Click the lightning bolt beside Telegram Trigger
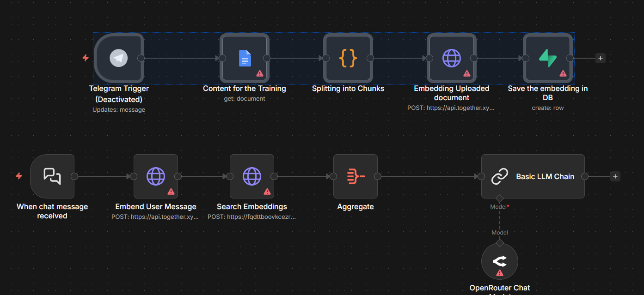644x295 pixels. (x=86, y=58)
